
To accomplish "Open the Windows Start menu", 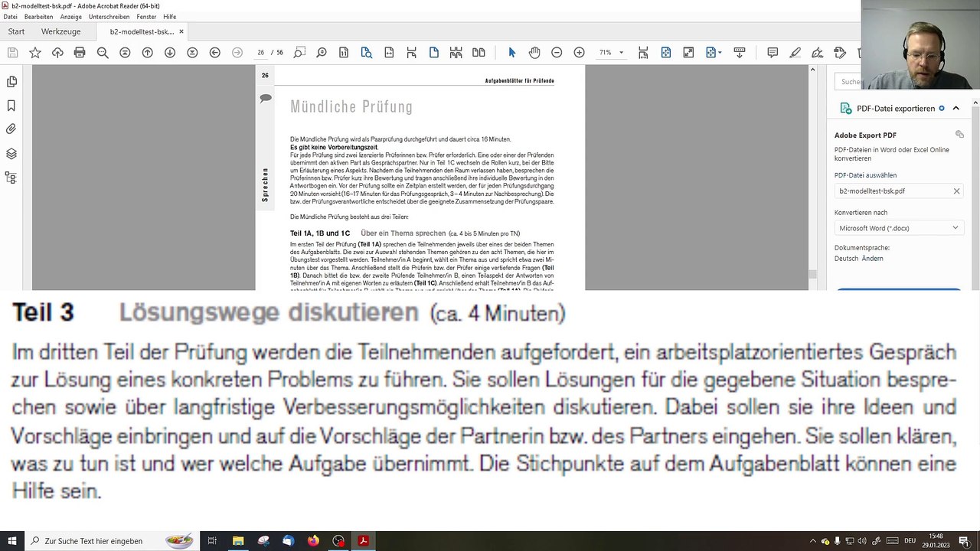I will coord(12,541).
